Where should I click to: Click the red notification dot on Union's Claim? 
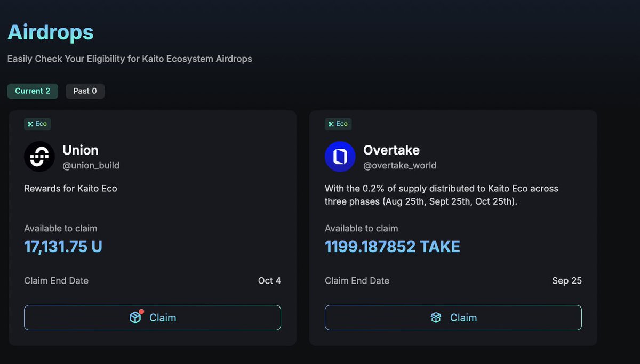pyautogui.click(x=141, y=311)
